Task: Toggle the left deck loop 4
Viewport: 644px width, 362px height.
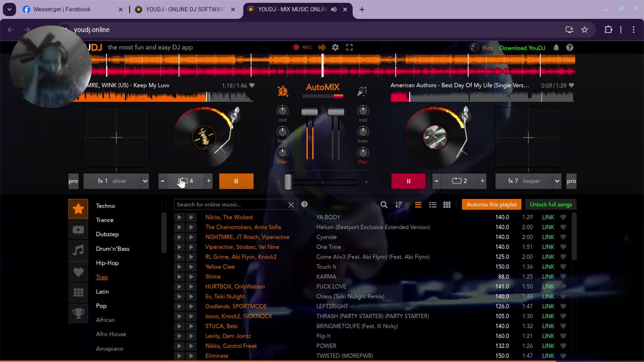Action: 186,181
